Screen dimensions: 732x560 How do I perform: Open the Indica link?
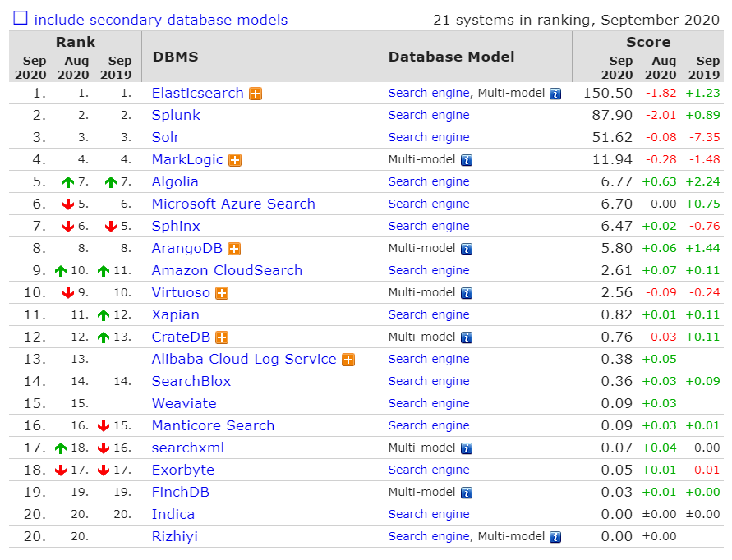coord(173,514)
